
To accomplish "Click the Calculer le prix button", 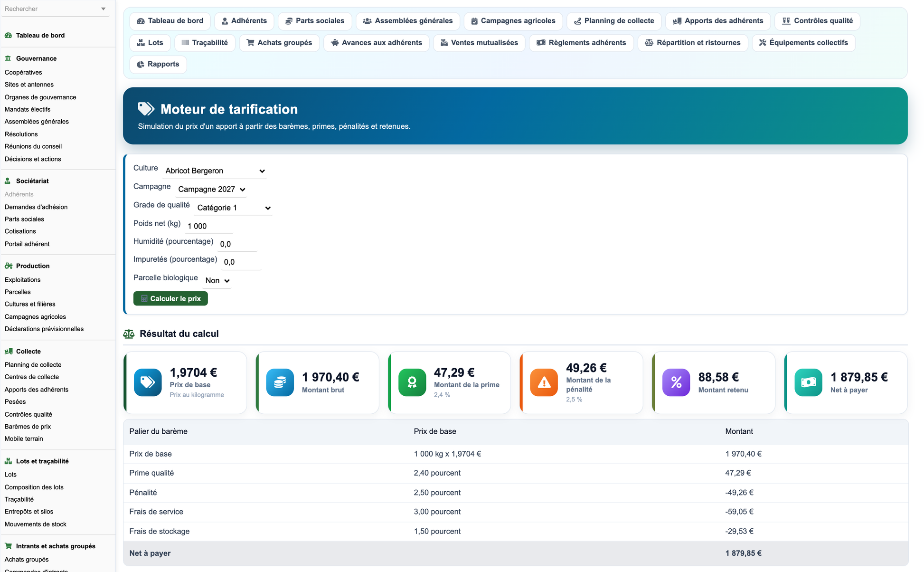I will click(x=170, y=299).
